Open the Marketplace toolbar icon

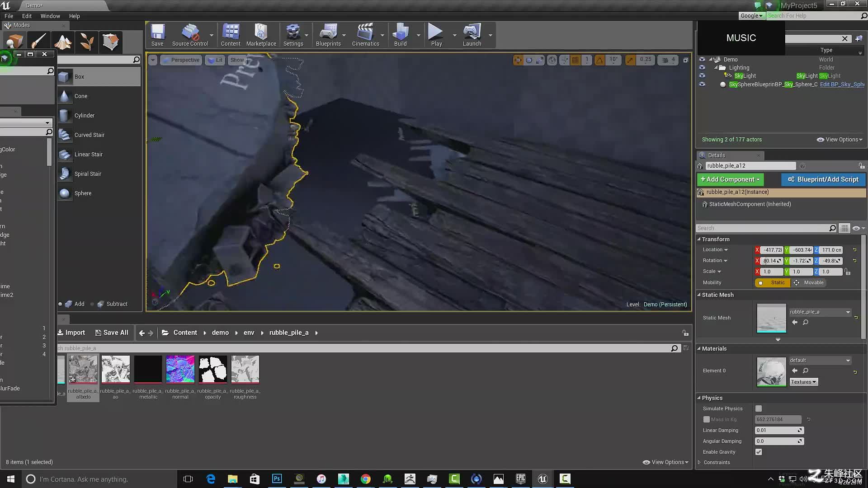(x=261, y=35)
